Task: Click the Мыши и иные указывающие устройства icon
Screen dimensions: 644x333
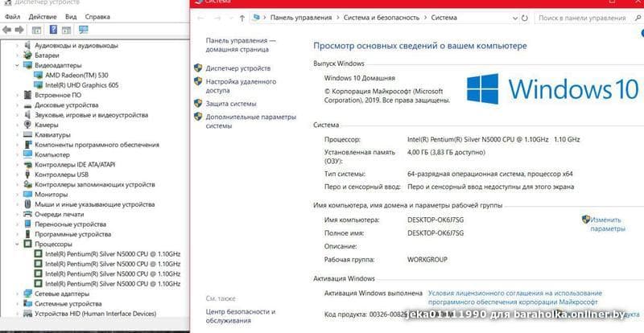Action: point(28,204)
